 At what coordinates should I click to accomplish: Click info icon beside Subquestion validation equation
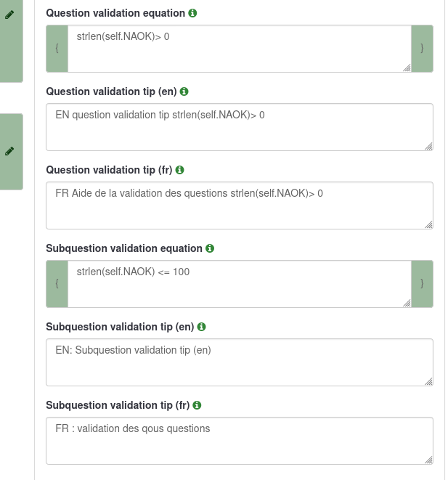tap(210, 248)
